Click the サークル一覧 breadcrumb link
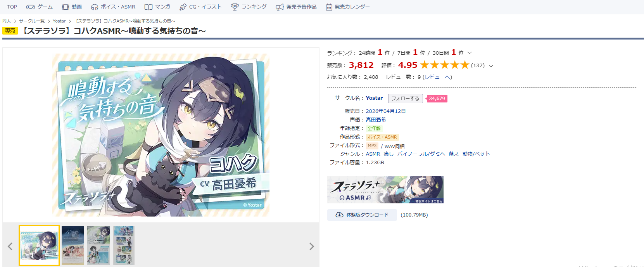The width and height of the screenshot is (644, 267). point(32,21)
